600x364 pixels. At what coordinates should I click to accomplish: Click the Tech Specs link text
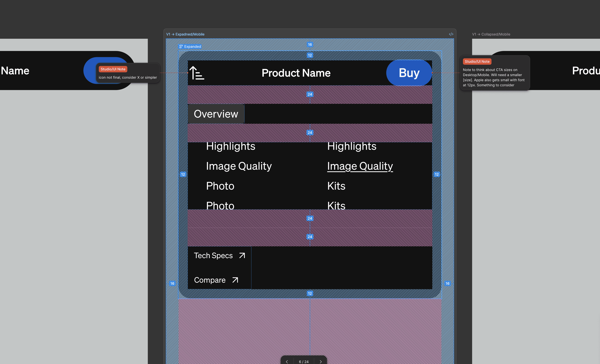213,255
